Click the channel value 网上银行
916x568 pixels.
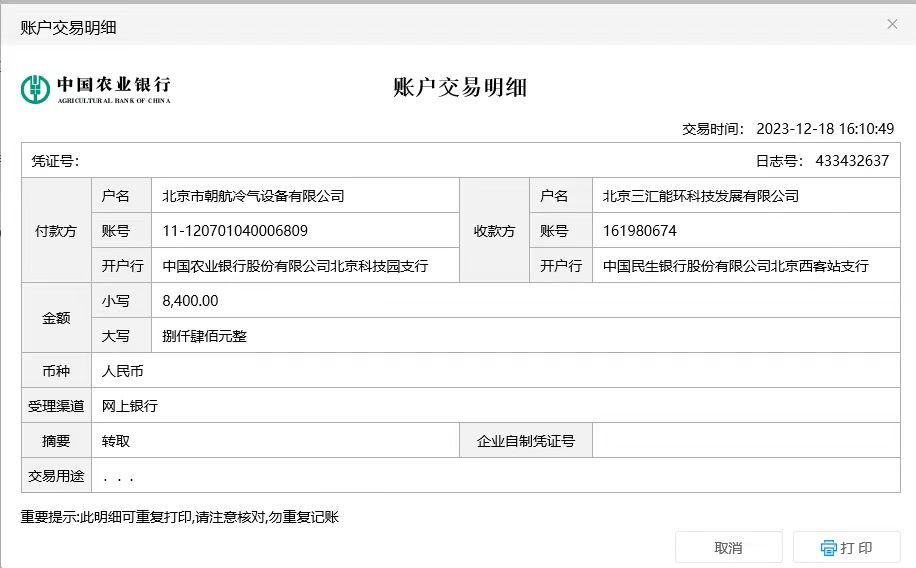click(130, 406)
